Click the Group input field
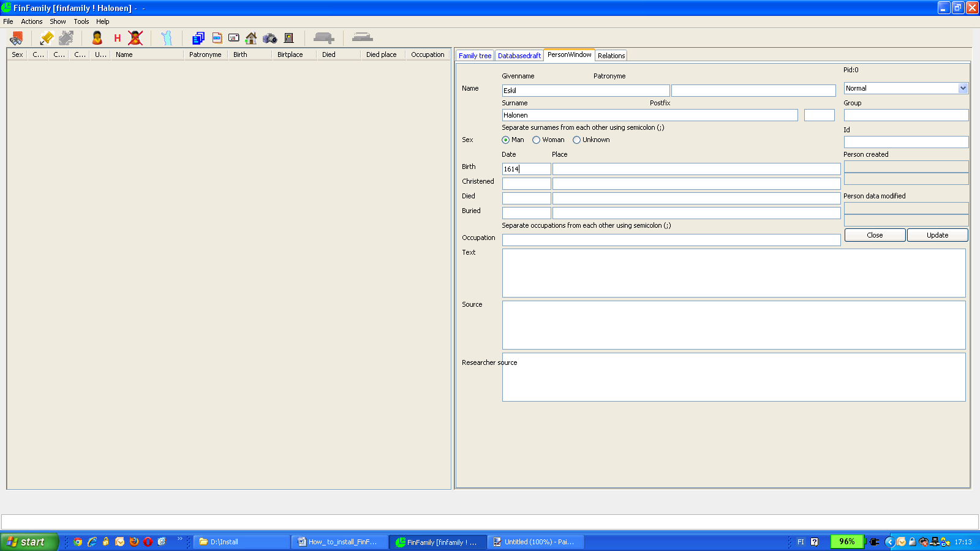This screenshot has width=980, height=551. pyautogui.click(x=906, y=115)
